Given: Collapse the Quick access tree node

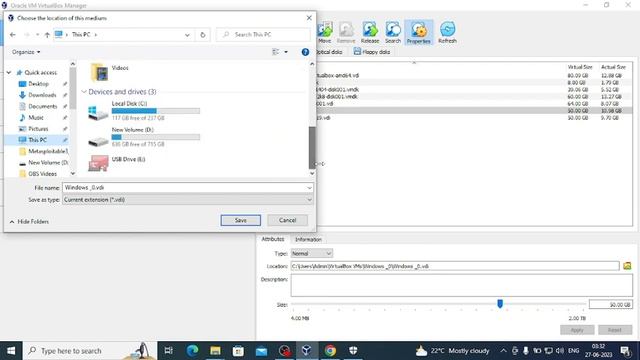Looking at the screenshot, I should pyautogui.click(x=9, y=72).
